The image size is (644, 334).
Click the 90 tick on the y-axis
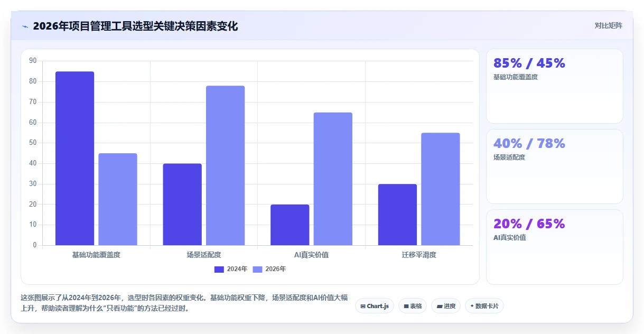point(33,61)
